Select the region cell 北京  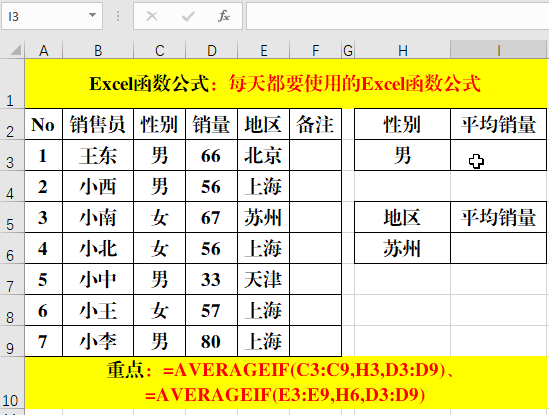coord(264,155)
